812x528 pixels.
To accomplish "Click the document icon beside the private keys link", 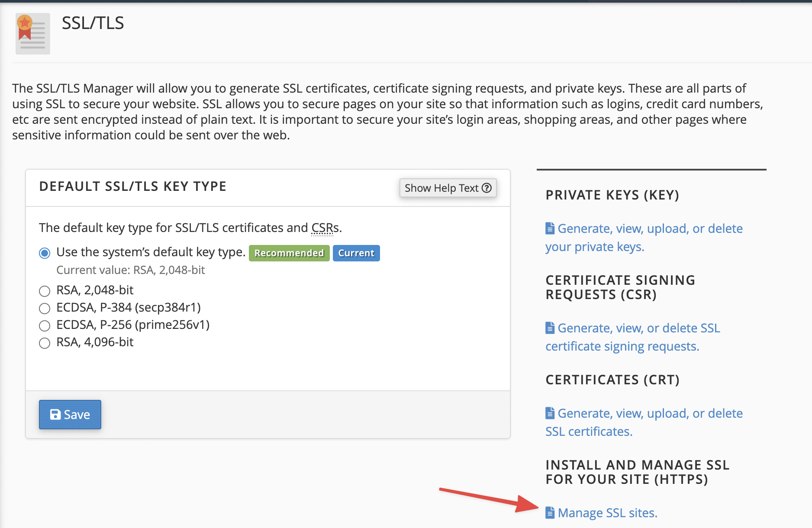I will (549, 227).
